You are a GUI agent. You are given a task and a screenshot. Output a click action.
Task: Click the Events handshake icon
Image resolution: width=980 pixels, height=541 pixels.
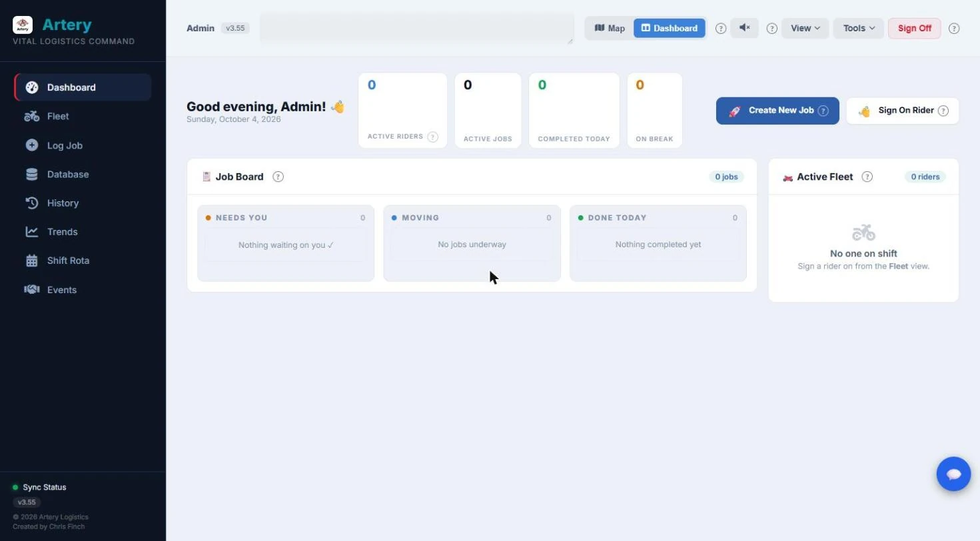(31, 290)
